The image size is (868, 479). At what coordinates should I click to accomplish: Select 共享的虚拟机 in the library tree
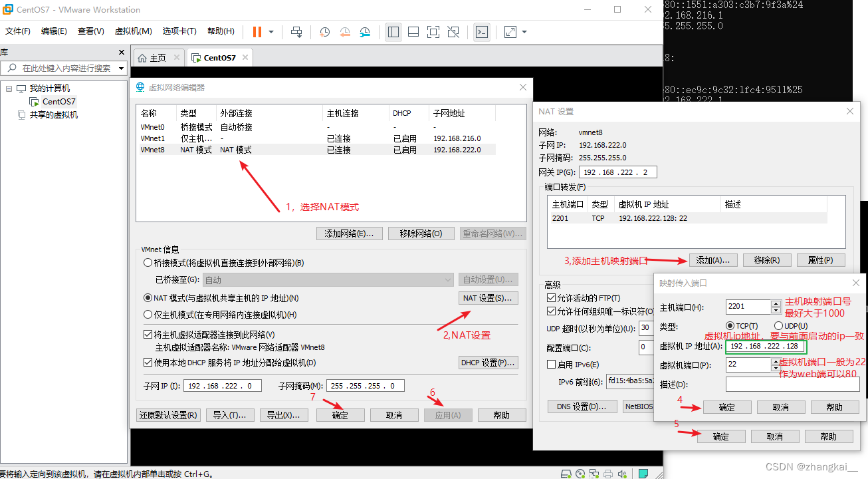53,115
